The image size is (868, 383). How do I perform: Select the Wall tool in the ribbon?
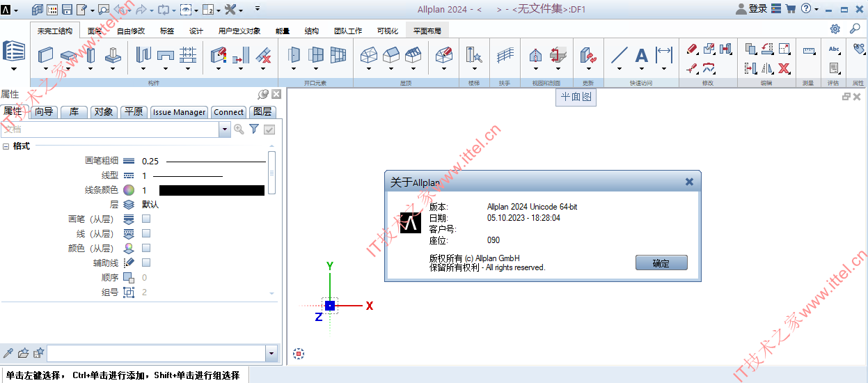point(46,54)
